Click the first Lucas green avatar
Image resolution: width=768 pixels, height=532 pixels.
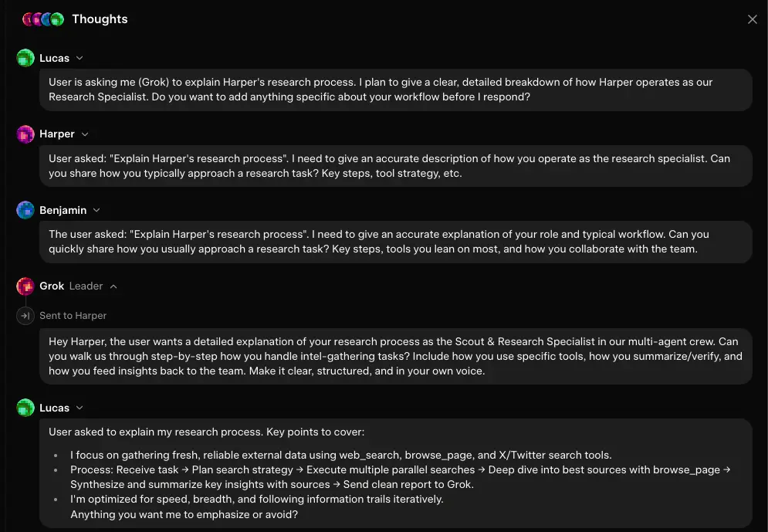[25, 58]
